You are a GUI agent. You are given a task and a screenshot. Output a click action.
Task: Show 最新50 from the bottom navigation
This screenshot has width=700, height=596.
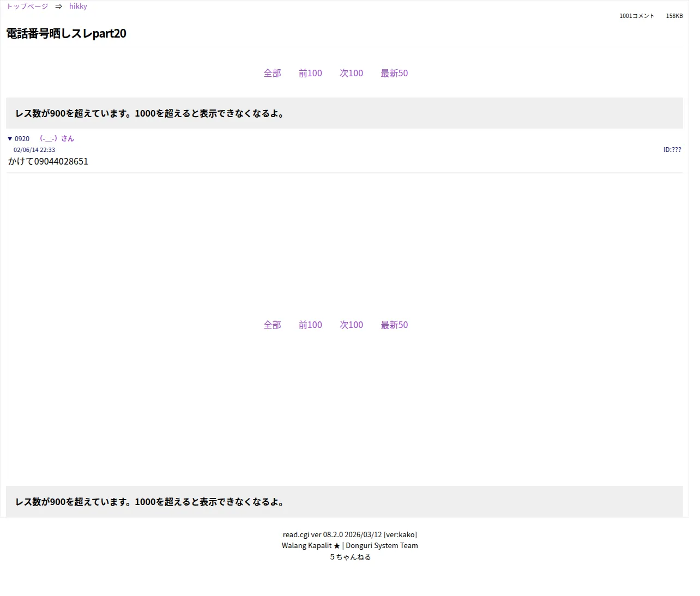tap(394, 325)
